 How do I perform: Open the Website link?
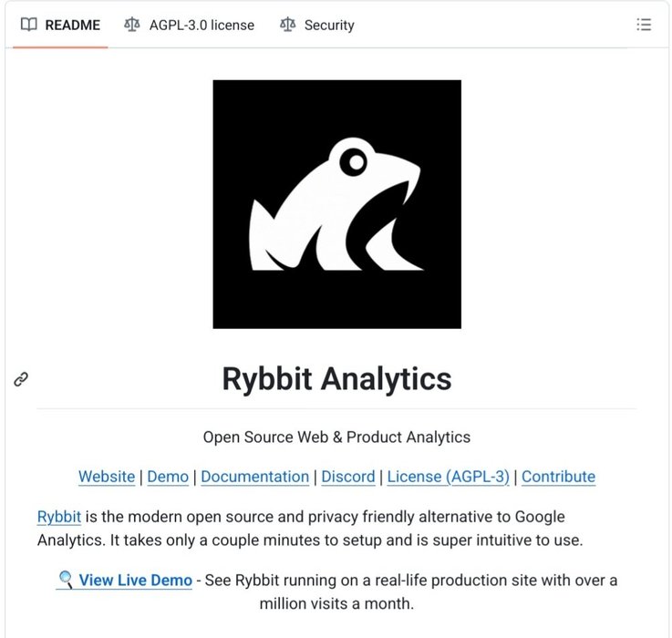(106, 477)
